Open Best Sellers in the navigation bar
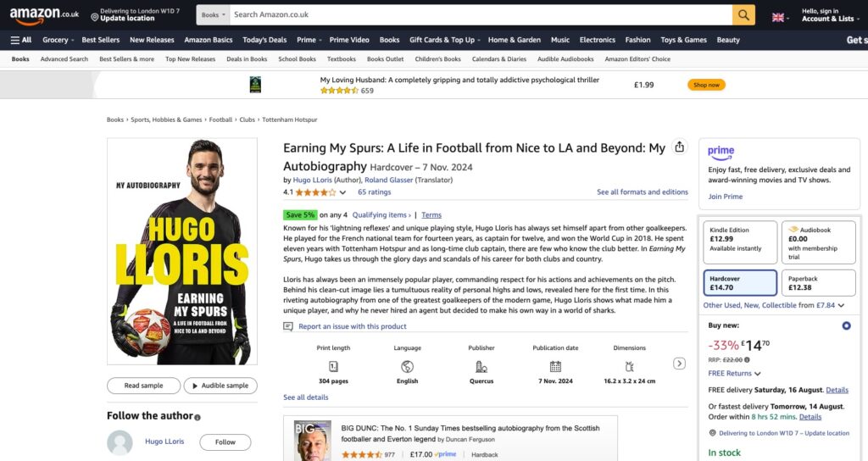 point(101,40)
